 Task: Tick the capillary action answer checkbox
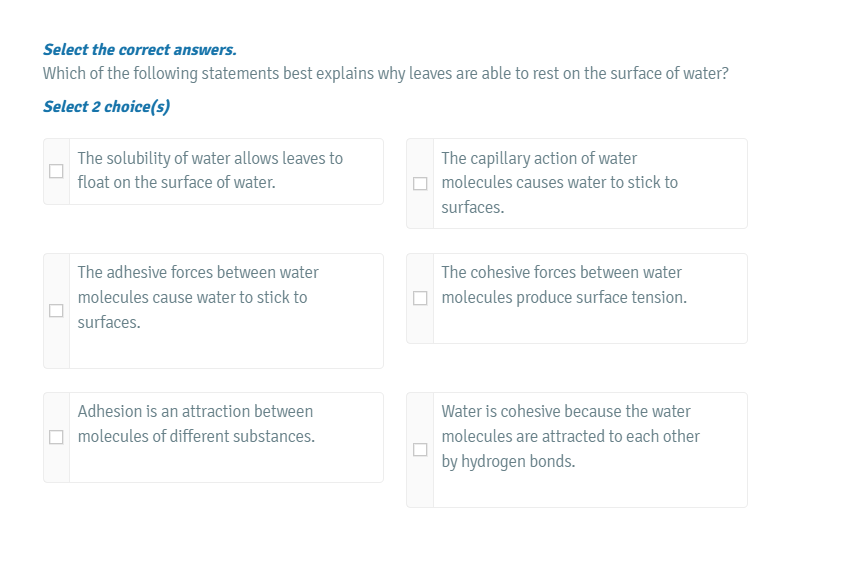click(x=421, y=183)
